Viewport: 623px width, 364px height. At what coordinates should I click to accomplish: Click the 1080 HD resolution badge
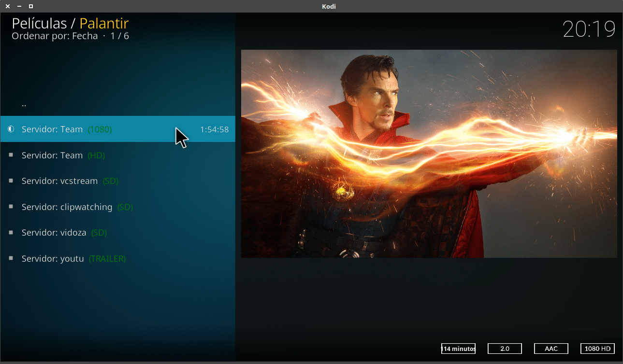pos(597,349)
